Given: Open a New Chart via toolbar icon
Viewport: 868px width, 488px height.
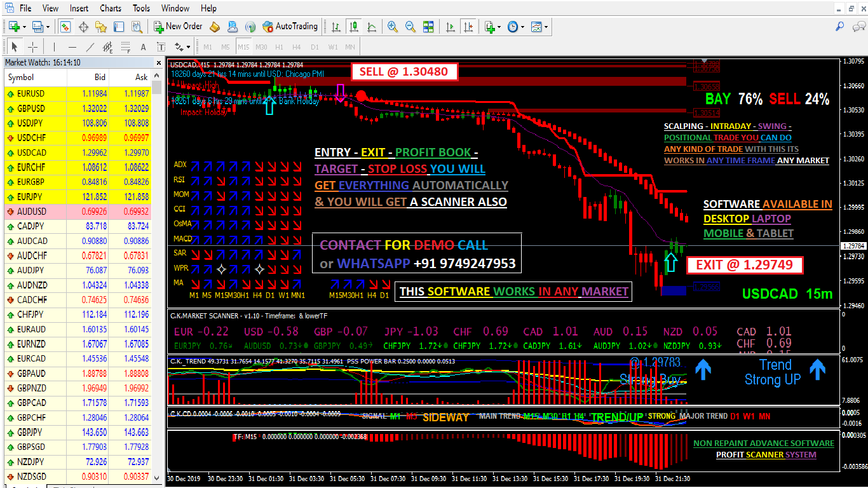Looking at the screenshot, I should point(14,27).
